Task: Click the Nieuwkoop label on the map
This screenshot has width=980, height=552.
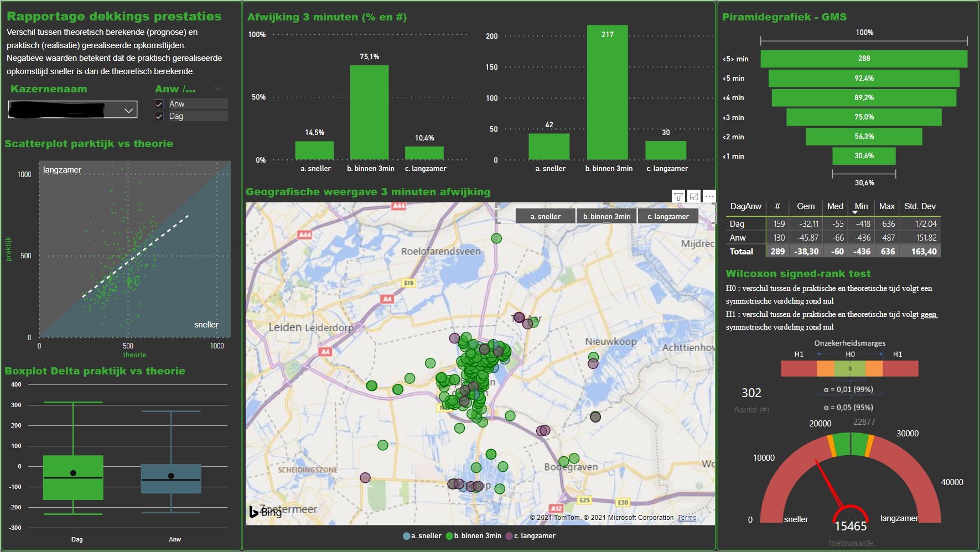Action: click(x=611, y=342)
